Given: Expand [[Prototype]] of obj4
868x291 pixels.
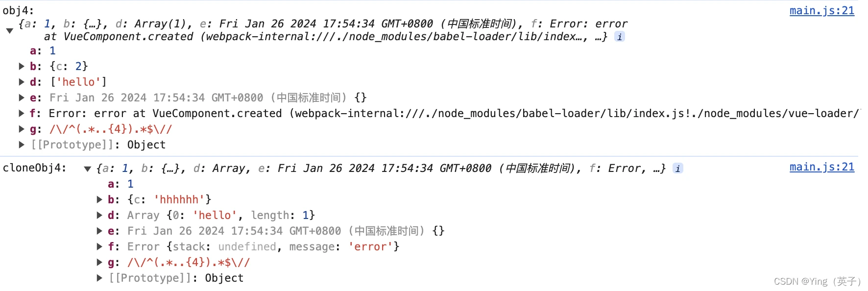Looking at the screenshot, I should 22,145.
